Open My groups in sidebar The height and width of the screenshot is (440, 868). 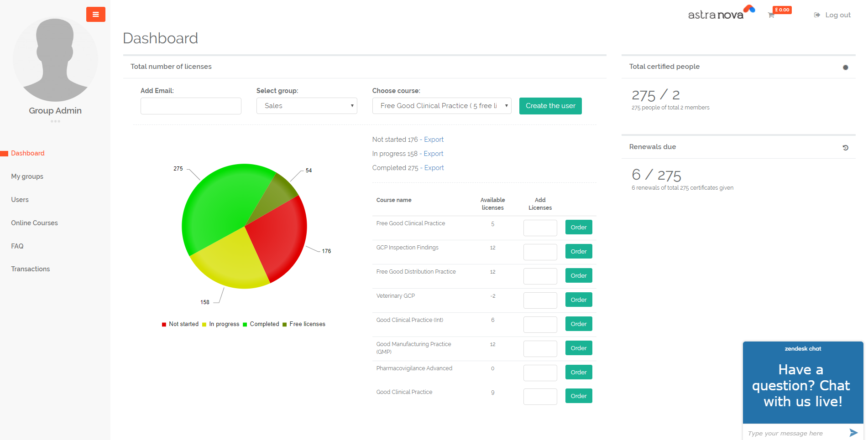(27, 176)
